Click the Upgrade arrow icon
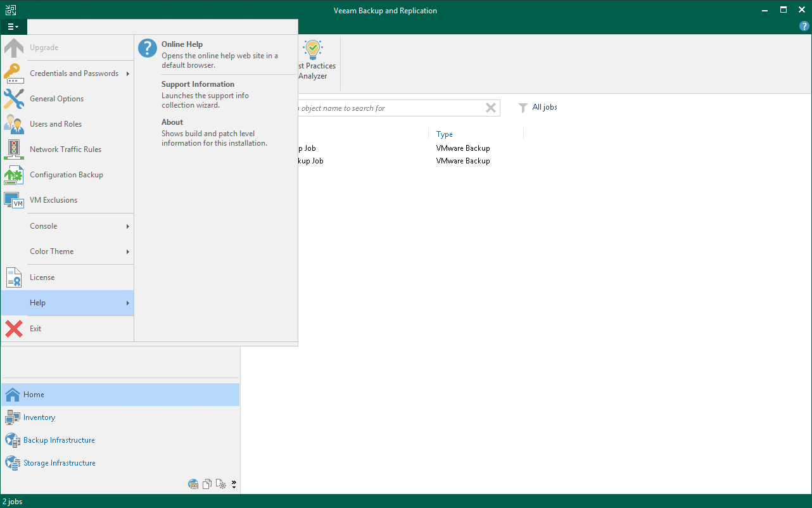 14,48
